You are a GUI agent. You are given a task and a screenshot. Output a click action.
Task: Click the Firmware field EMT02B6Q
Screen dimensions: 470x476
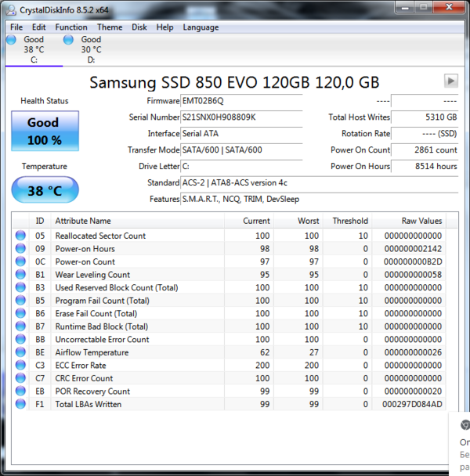click(x=241, y=101)
